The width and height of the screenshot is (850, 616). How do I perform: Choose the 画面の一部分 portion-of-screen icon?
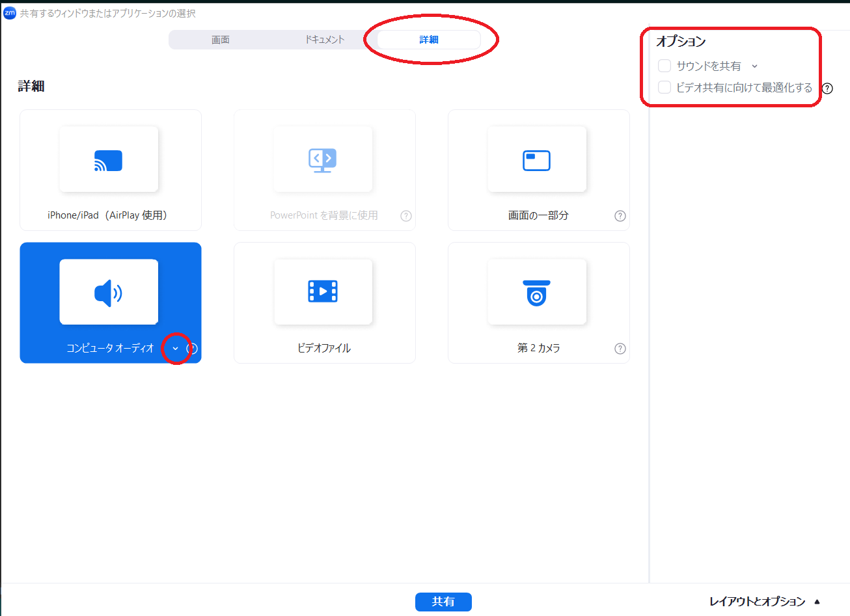tap(537, 160)
